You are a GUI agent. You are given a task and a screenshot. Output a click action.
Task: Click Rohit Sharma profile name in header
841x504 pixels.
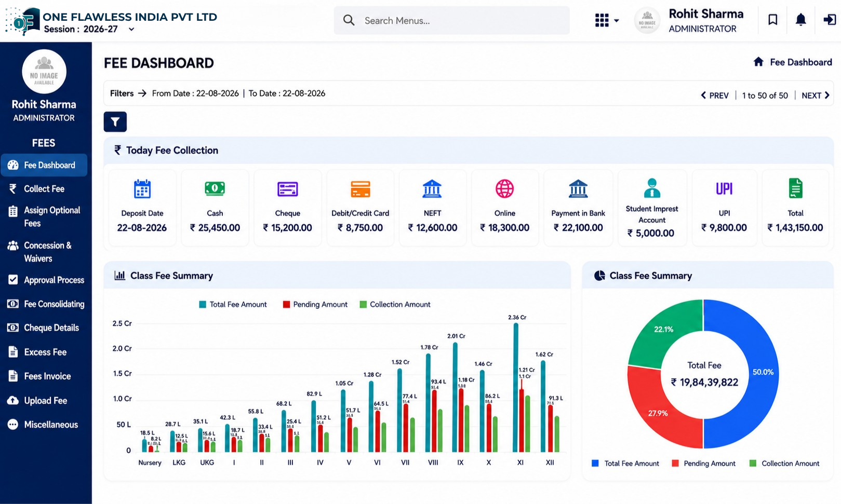[x=706, y=14]
